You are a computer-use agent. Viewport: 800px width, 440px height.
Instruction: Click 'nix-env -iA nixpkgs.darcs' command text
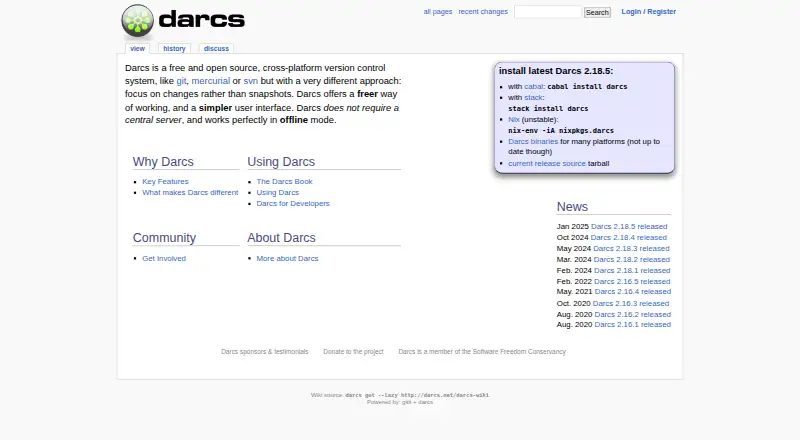coord(561,131)
